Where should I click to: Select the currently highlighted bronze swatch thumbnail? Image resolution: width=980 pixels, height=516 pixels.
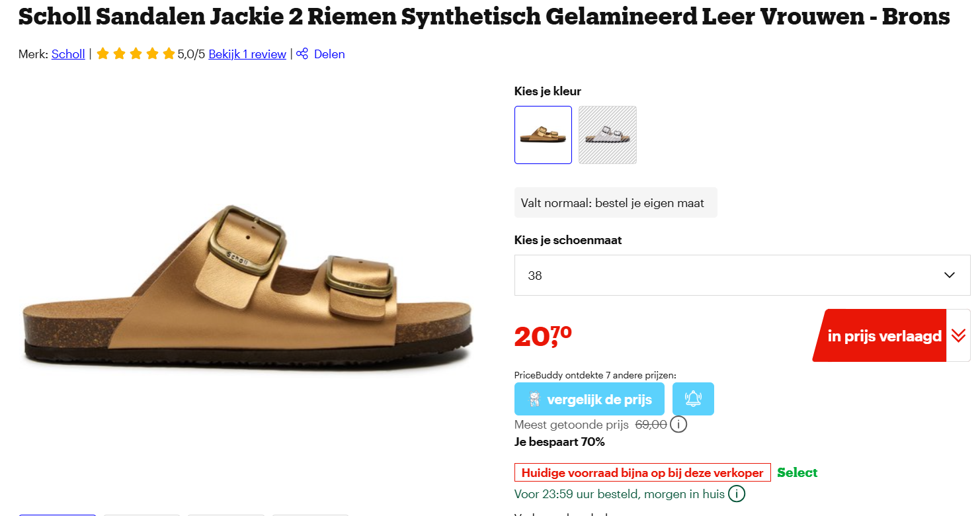542,134
